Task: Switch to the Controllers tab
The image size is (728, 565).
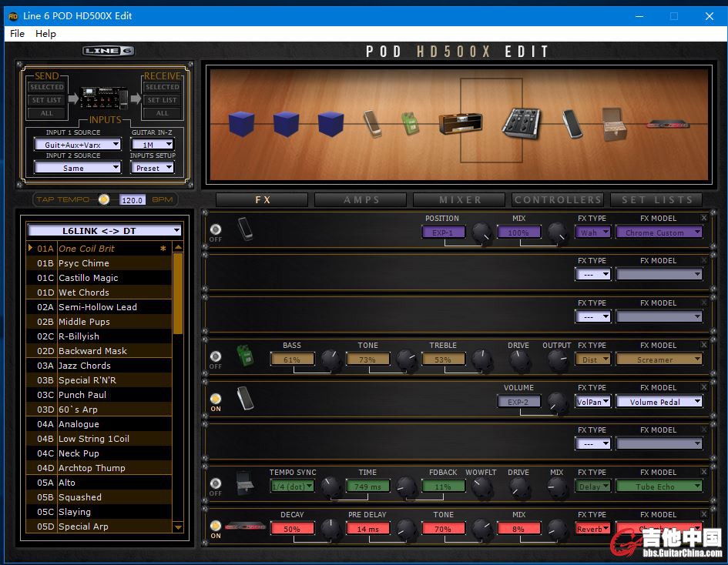Action: (x=558, y=200)
